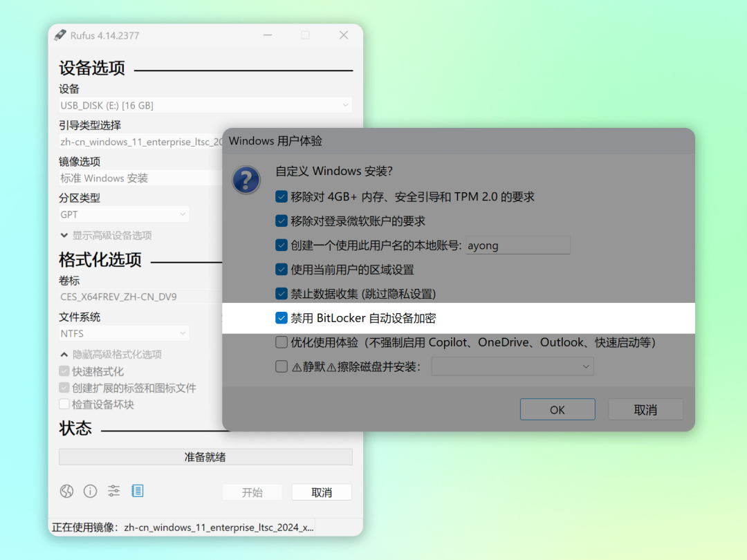Image resolution: width=747 pixels, height=560 pixels.
Task: Close the Rufus window
Action: point(344,35)
